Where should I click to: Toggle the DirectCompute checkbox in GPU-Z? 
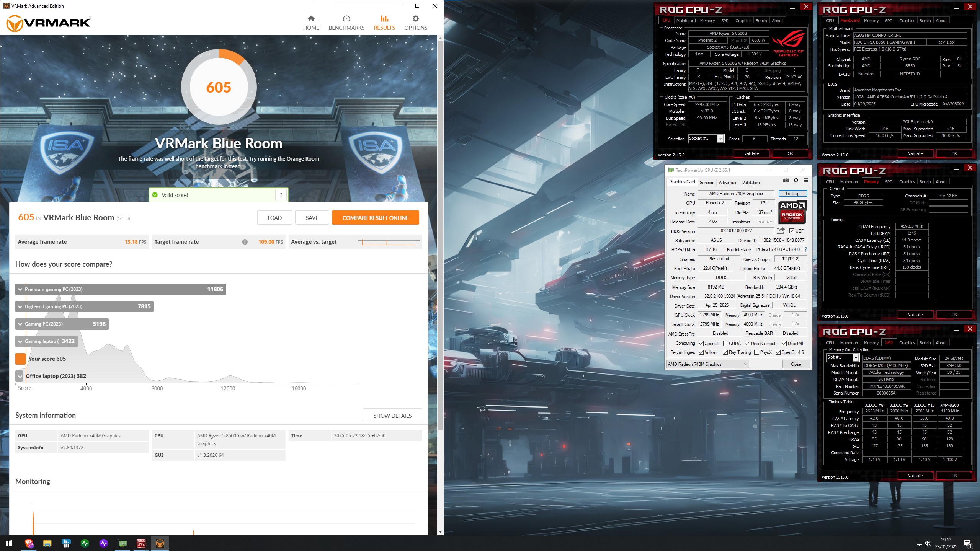747,344
